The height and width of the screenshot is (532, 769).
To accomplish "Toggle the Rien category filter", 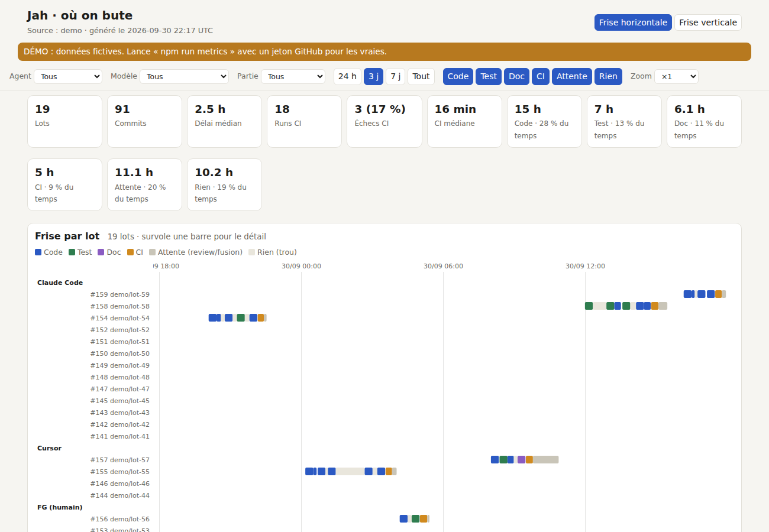I will point(608,76).
